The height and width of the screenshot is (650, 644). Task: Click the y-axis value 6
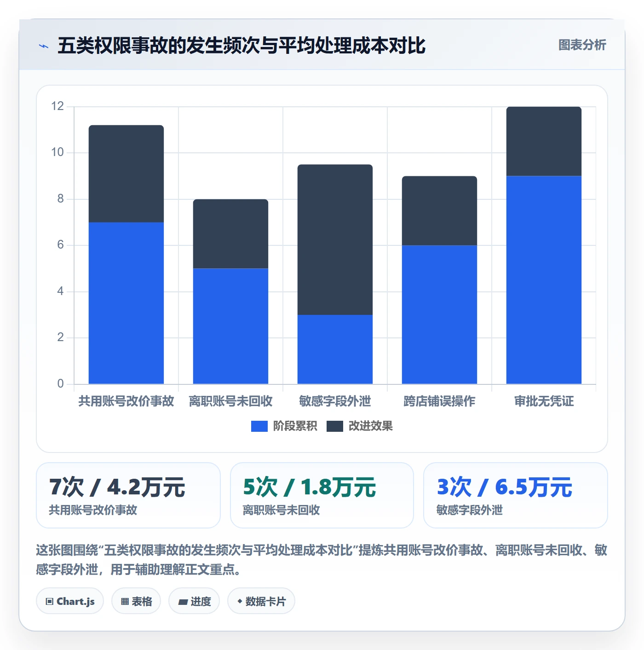click(60, 245)
